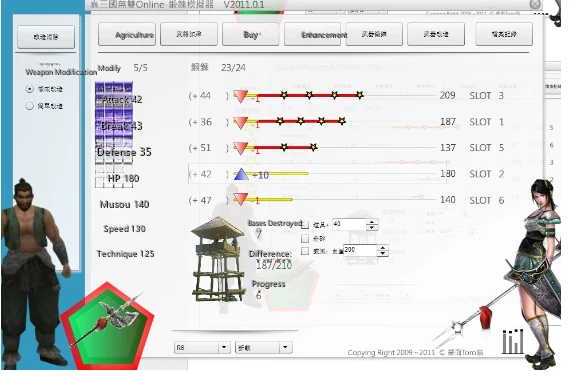Click the blue up triangle on the 180 row

point(241,174)
